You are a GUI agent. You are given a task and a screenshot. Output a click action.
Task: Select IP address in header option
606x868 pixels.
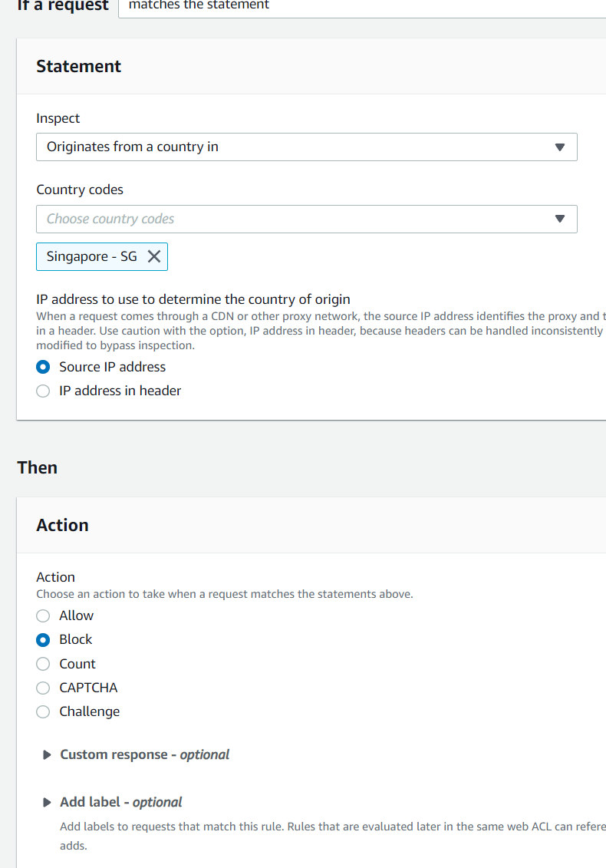tap(43, 391)
